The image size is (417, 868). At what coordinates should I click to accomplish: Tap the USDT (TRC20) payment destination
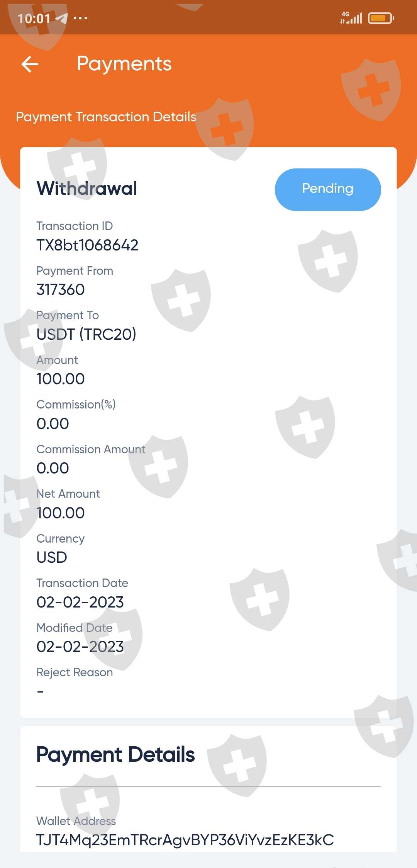point(86,334)
